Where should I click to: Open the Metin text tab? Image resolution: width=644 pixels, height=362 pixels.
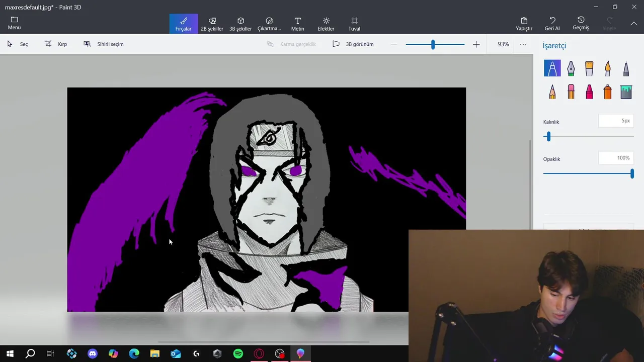297,24
